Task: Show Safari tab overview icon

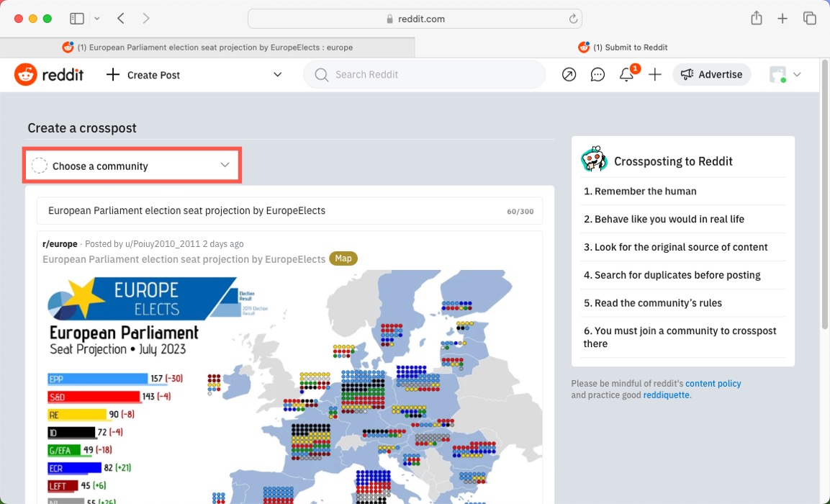Action: (x=810, y=19)
